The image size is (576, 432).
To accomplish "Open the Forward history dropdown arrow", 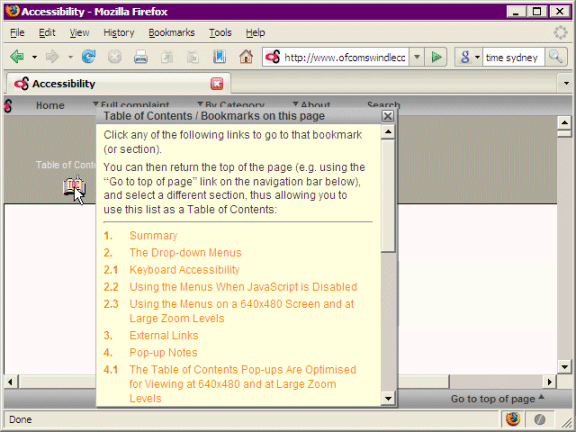I will 70,57.
